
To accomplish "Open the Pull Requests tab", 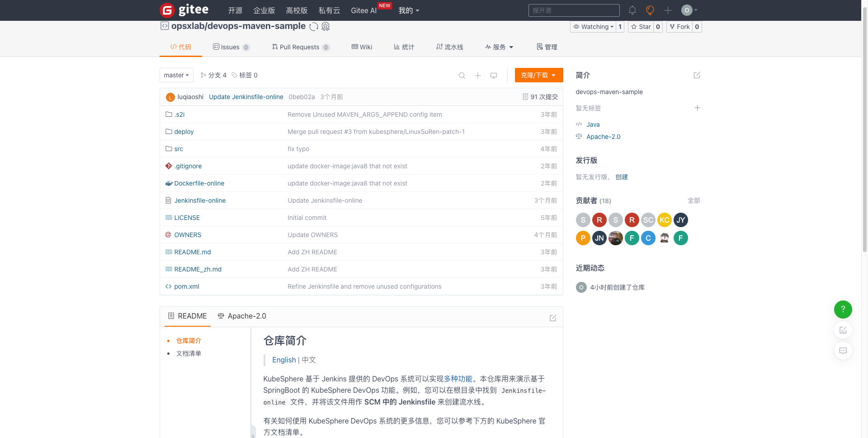I will 301,47.
